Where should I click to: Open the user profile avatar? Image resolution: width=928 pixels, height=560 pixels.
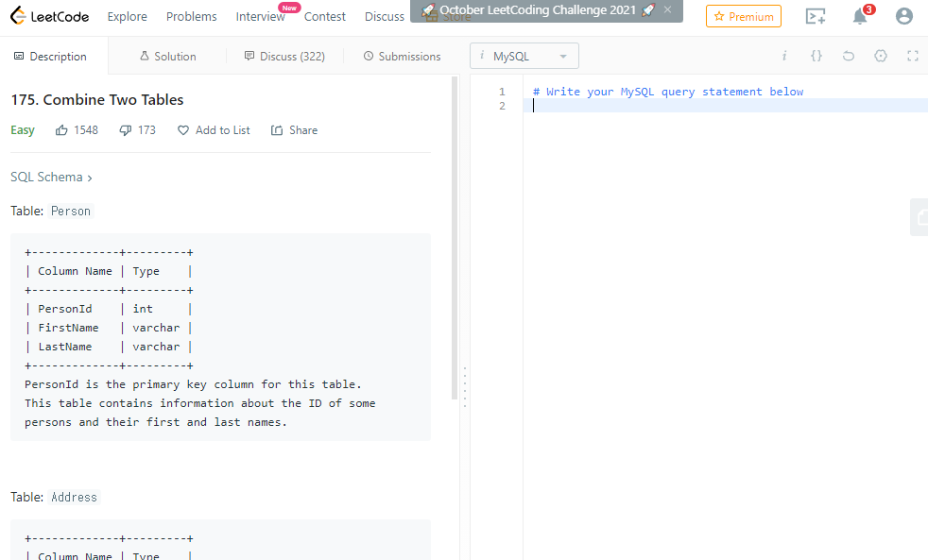(903, 16)
